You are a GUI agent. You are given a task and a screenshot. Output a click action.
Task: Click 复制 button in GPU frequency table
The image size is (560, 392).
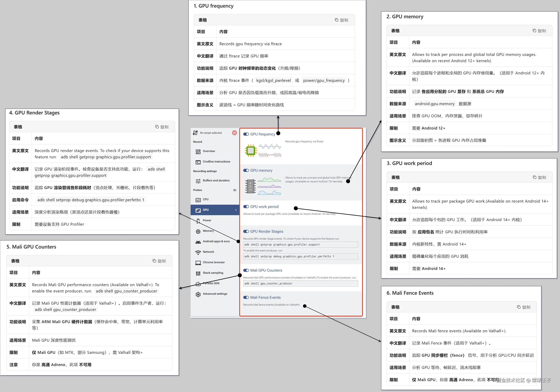coord(341,20)
